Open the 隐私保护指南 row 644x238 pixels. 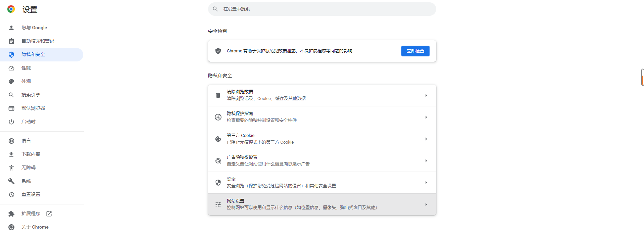(x=321, y=117)
